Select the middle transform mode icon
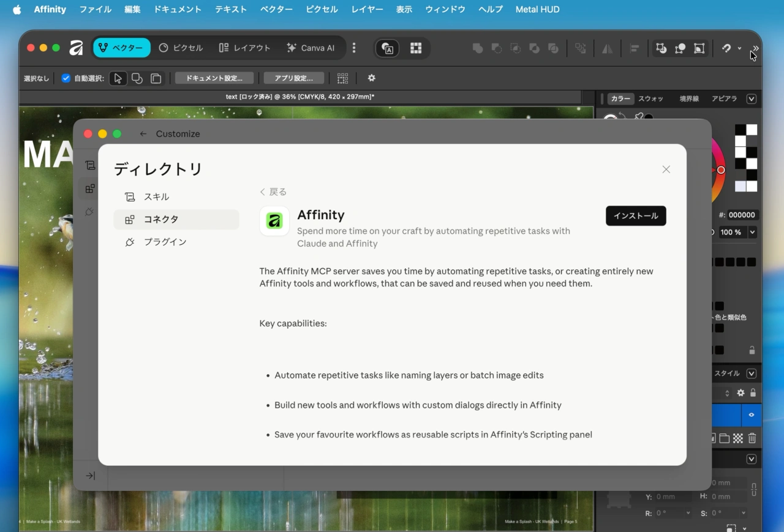Viewport: 784px width, 532px height. (680, 48)
